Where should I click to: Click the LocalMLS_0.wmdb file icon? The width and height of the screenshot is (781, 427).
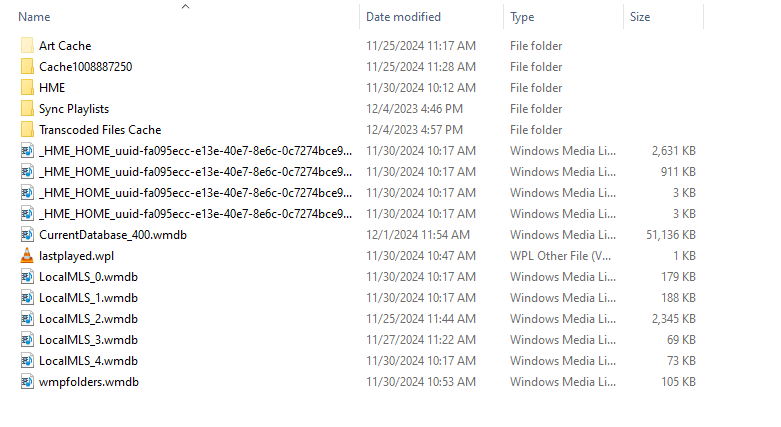(x=27, y=277)
